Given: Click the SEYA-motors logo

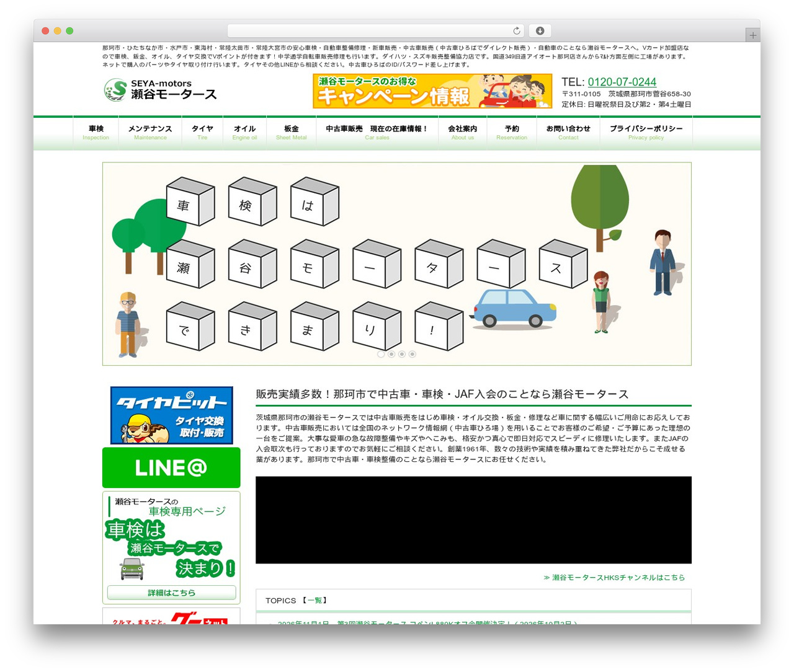Looking at the screenshot, I should pyautogui.click(x=161, y=90).
